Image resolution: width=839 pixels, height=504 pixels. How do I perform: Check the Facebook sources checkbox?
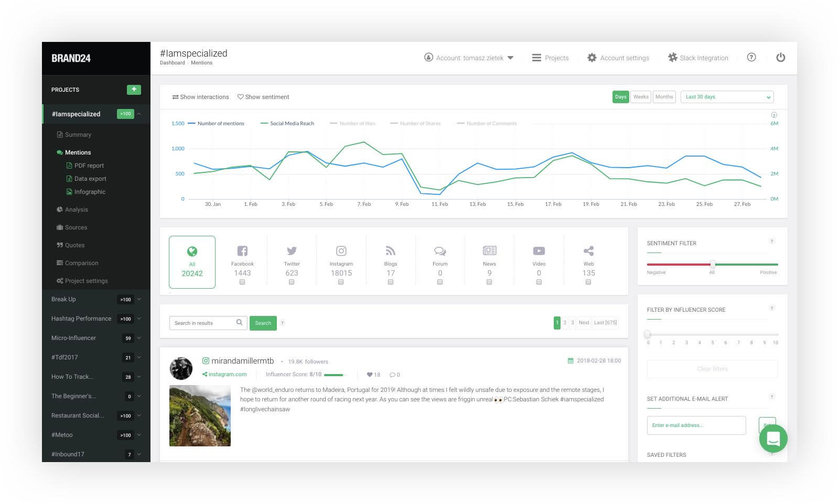point(242,282)
